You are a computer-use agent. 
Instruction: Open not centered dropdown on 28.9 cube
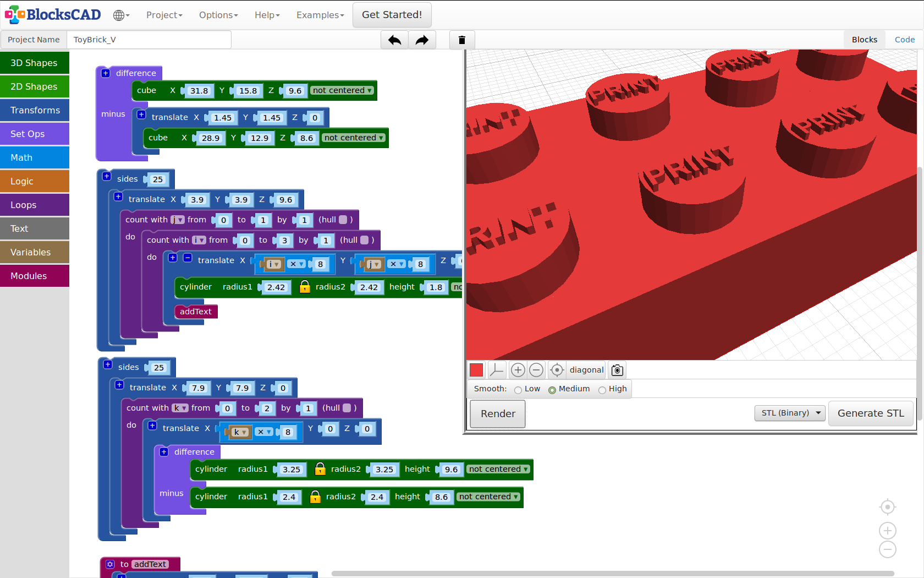point(354,138)
